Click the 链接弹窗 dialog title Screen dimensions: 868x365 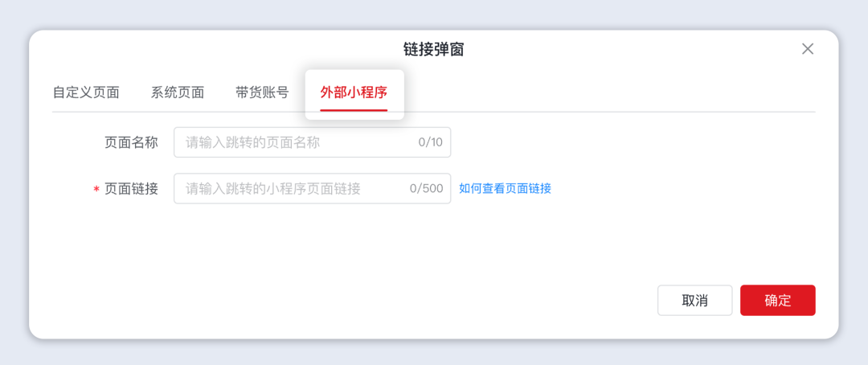pyautogui.click(x=433, y=50)
